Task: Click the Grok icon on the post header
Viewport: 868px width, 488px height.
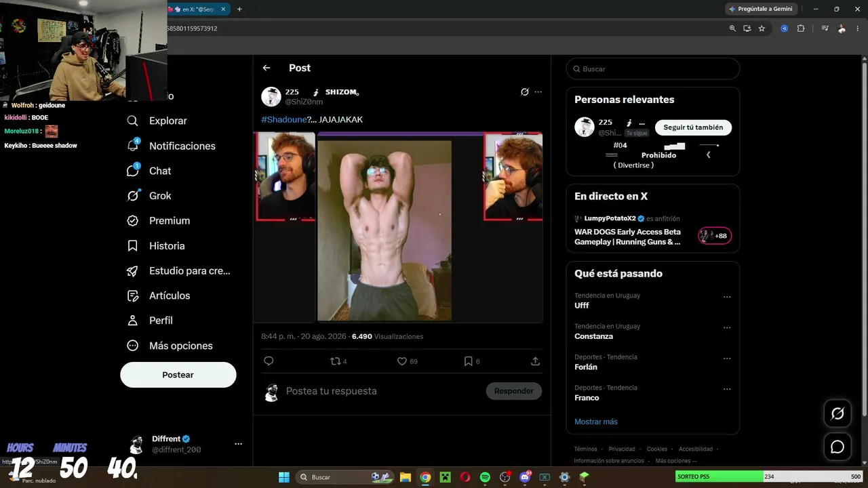Action: coord(524,92)
